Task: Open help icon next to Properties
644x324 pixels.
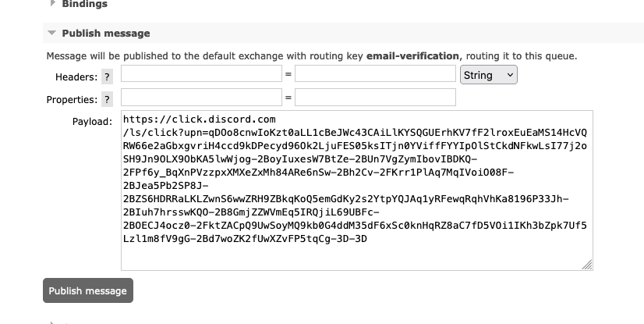Action: point(107,99)
